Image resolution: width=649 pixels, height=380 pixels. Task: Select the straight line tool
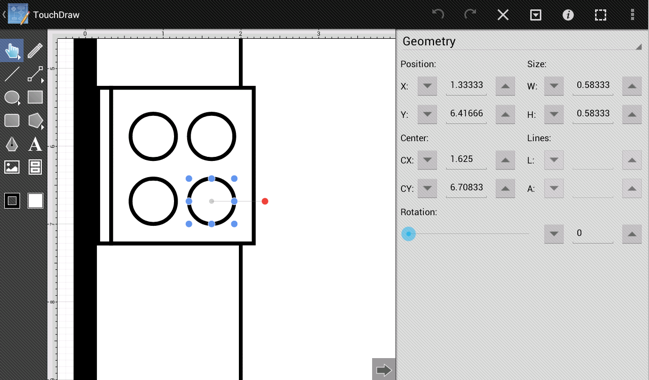coord(12,74)
